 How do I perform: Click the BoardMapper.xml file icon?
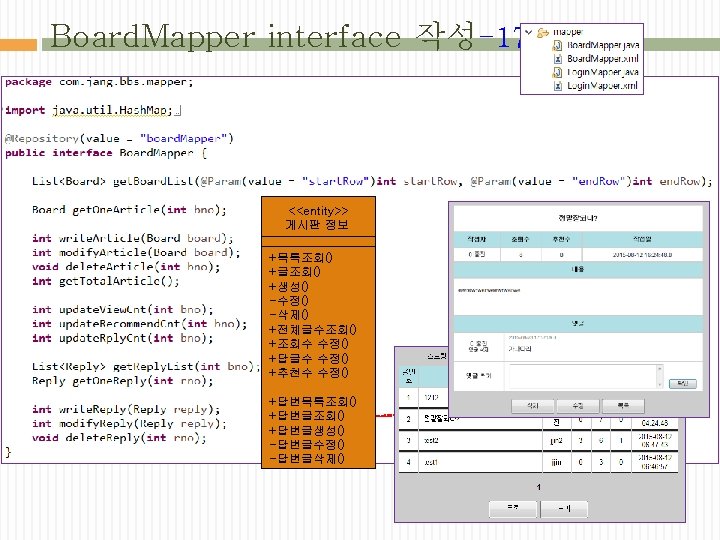[557, 59]
